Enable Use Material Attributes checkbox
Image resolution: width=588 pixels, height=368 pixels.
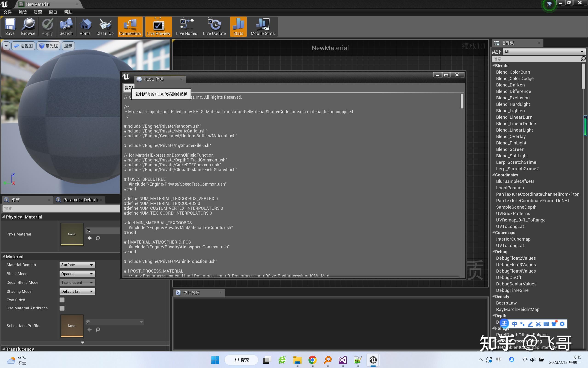[x=62, y=308]
